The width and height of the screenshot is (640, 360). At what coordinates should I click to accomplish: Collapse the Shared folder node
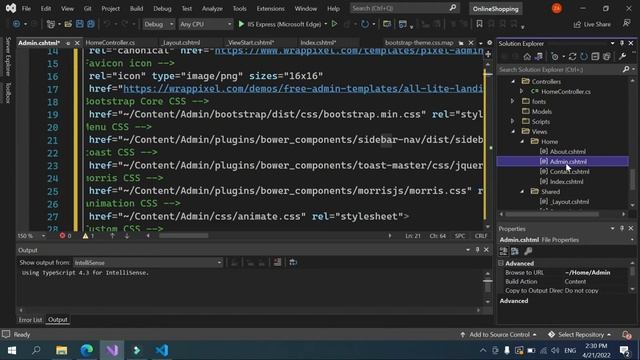(522, 191)
